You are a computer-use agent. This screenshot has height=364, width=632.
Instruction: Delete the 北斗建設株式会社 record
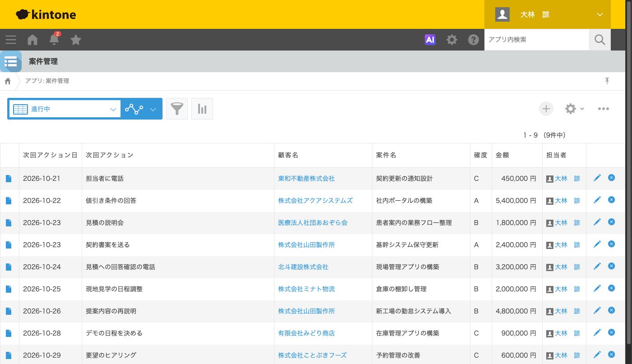pyautogui.click(x=612, y=266)
